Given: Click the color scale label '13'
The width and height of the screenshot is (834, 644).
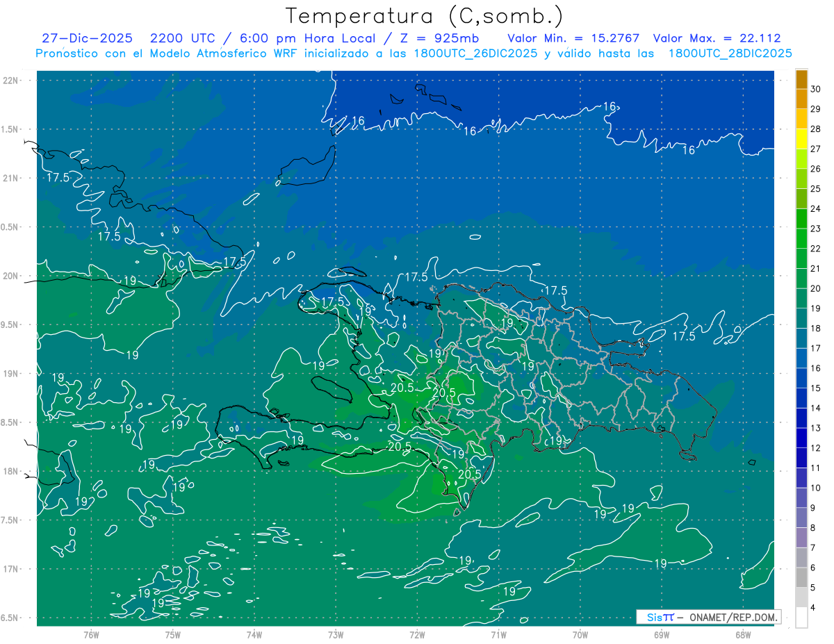Looking at the screenshot, I should [816, 428].
